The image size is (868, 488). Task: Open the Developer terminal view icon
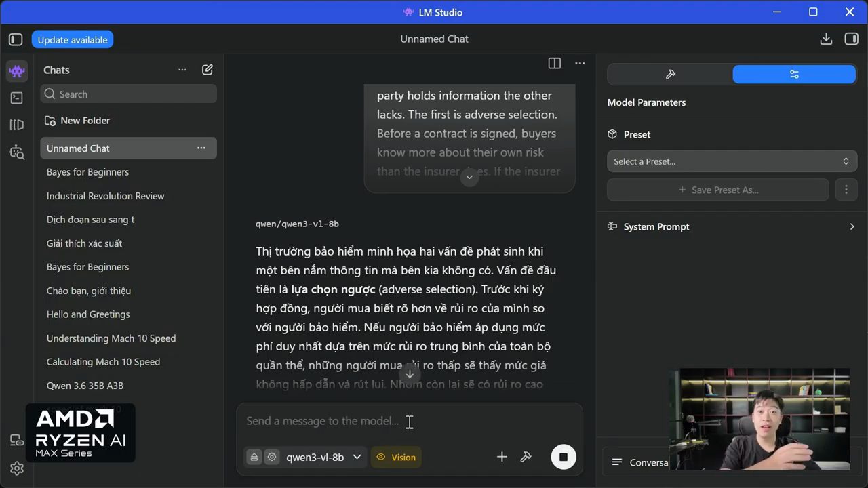(x=17, y=98)
